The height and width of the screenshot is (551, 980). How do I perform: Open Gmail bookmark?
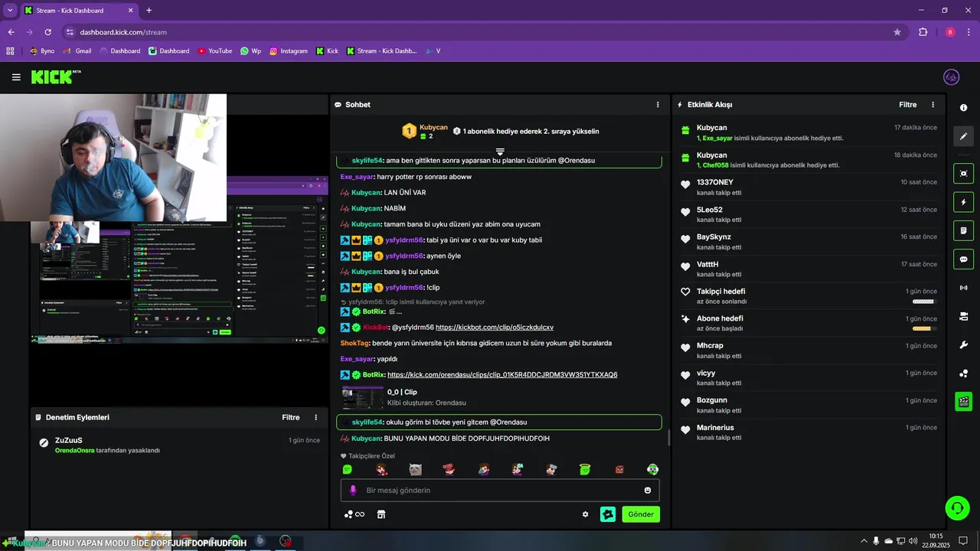77,51
